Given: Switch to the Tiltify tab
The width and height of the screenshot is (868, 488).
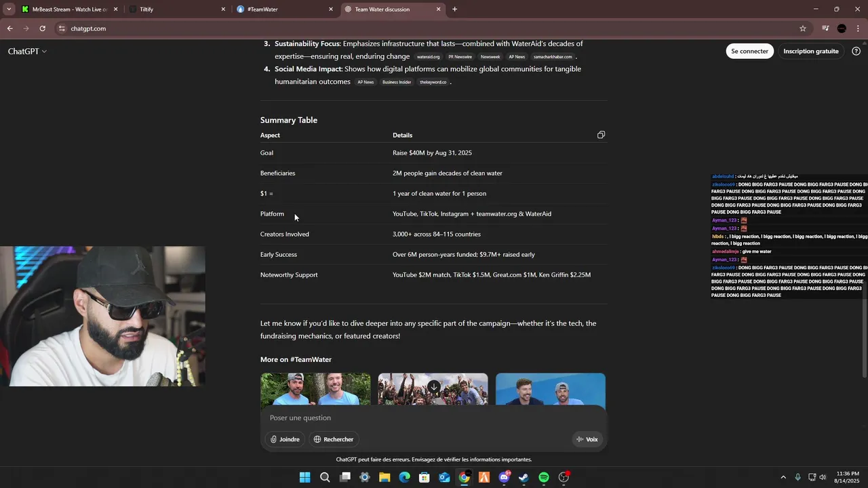Looking at the screenshot, I should point(178,9).
